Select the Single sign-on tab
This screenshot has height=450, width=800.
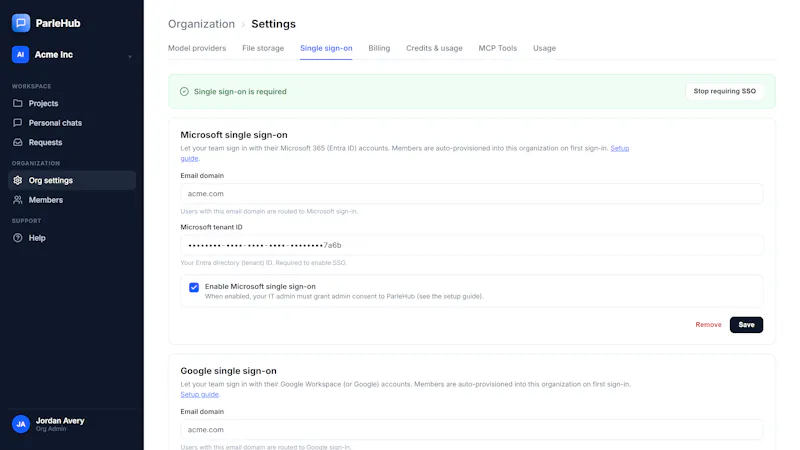[x=326, y=48]
